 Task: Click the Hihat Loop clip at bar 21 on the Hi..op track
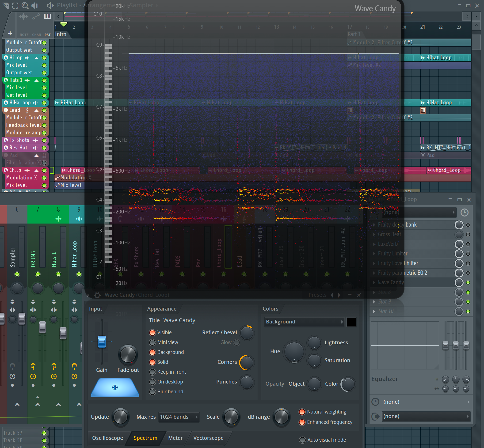[446, 58]
